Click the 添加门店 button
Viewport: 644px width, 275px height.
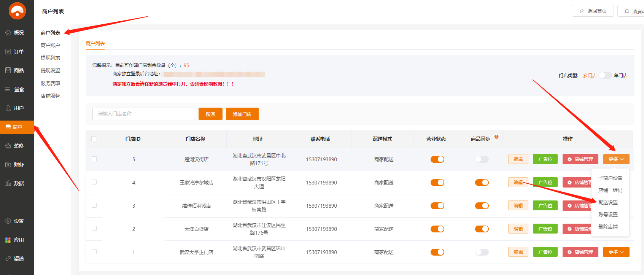pos(242,114)
